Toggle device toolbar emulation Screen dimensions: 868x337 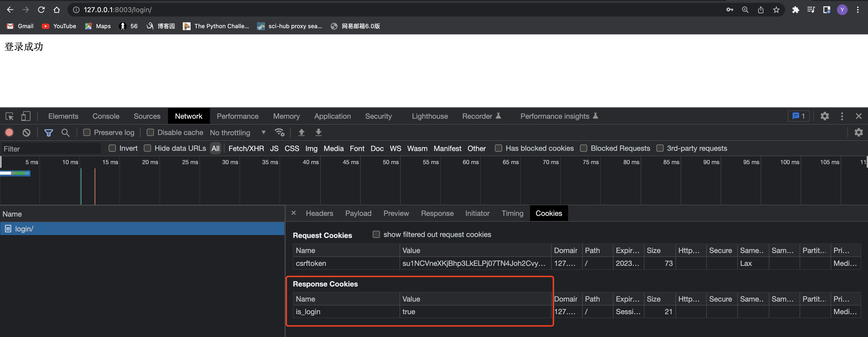click(26, 116)
